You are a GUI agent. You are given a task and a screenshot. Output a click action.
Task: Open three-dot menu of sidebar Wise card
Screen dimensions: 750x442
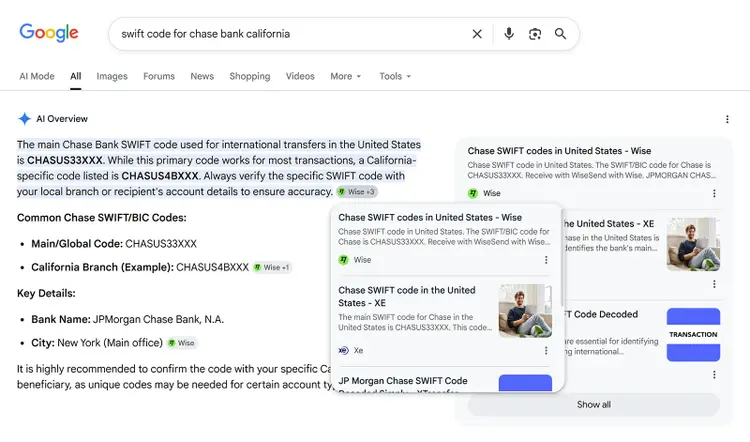point(714,193)
